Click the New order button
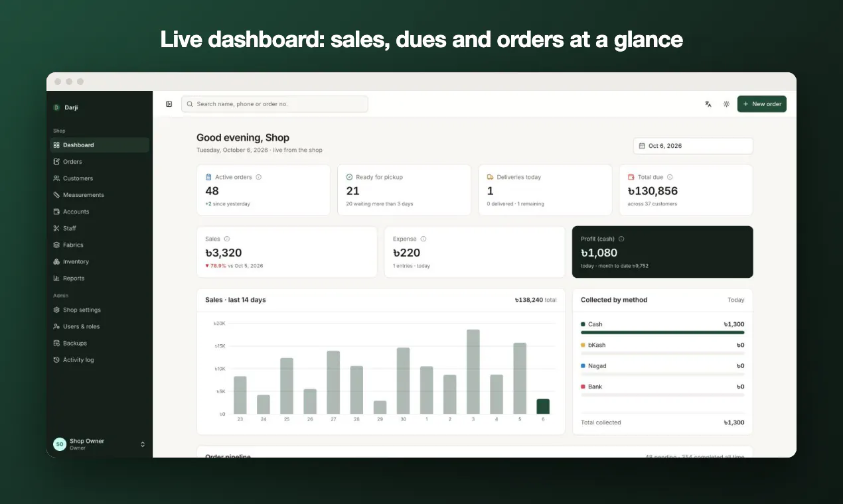The width and height of the screenshot is (843, 504). click(762, 104)
